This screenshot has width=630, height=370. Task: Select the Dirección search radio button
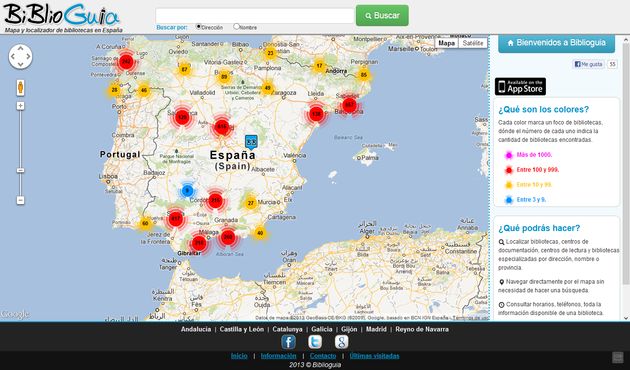198,27
